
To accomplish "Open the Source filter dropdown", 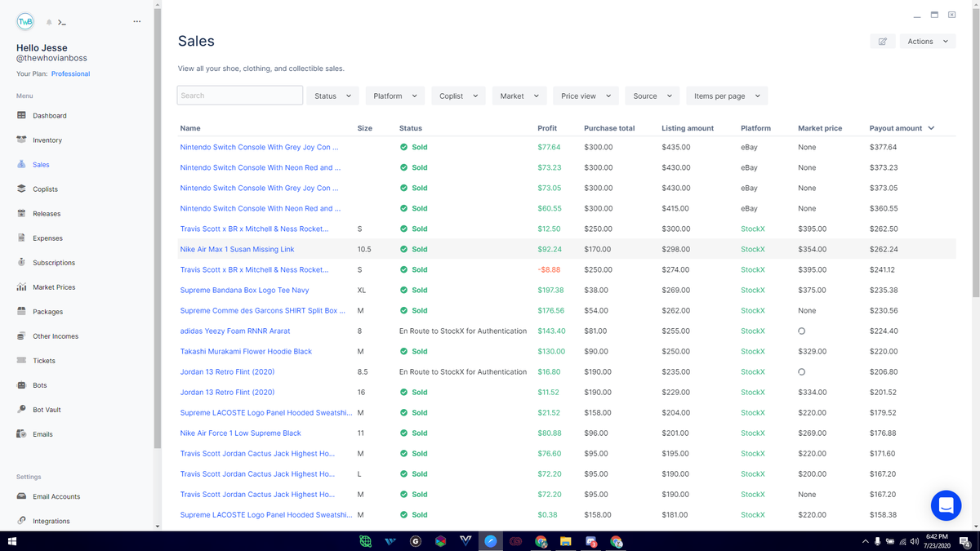I will (653, 96).
